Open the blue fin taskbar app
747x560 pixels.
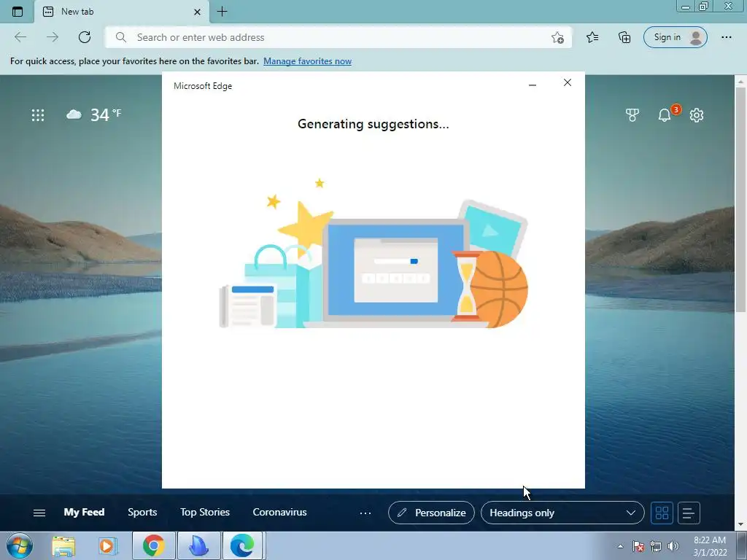(198, 545)
